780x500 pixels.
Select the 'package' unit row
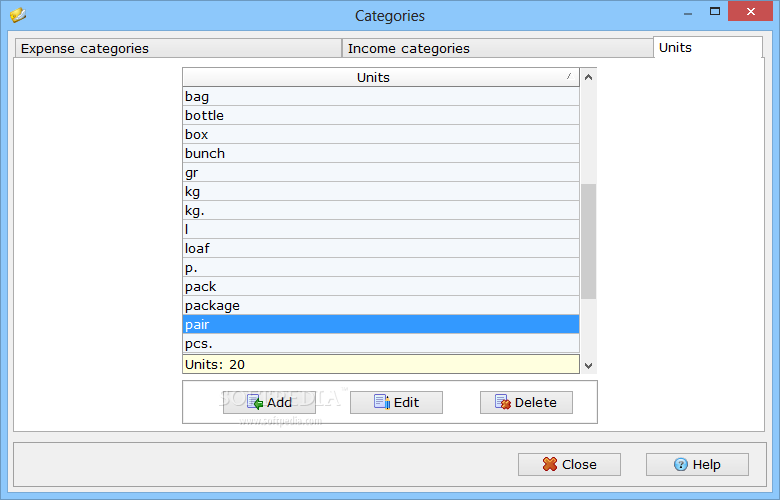(x=381, y=305)
